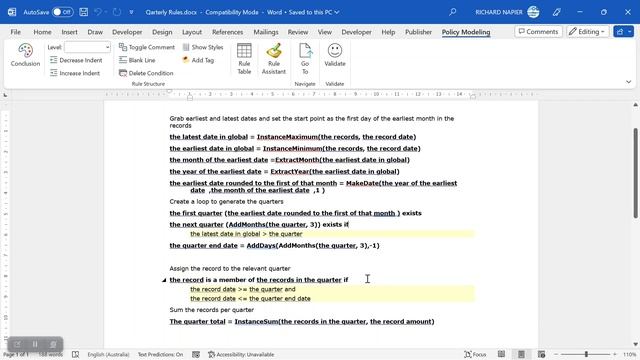Click the Word app icon
The image size is (640, 360).
click(12, 12)
